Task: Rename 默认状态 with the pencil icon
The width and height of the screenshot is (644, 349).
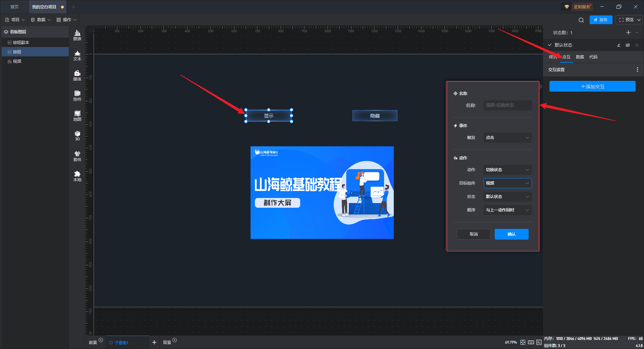Action: [619, 45]
